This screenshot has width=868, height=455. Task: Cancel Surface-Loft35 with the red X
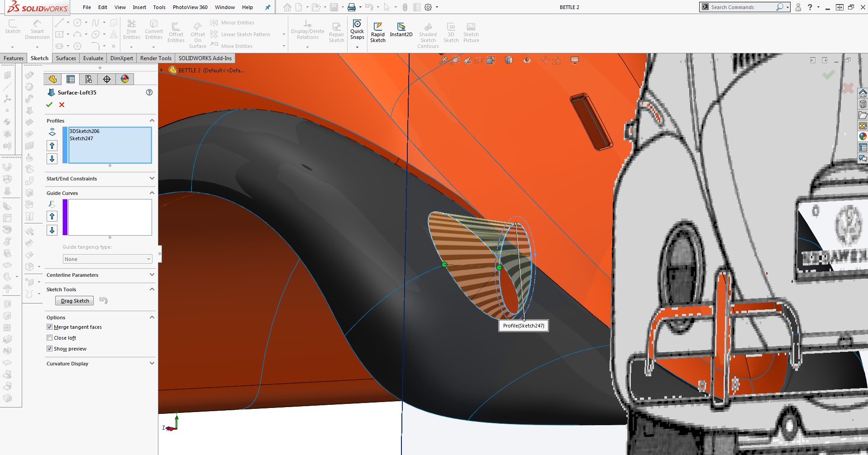[x=62, y=105]
